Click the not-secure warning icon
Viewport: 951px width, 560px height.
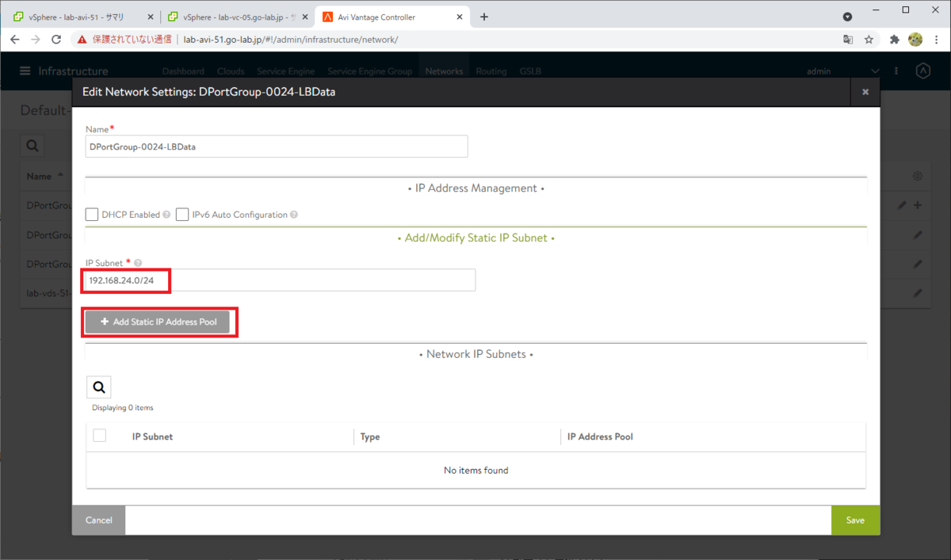82,39
